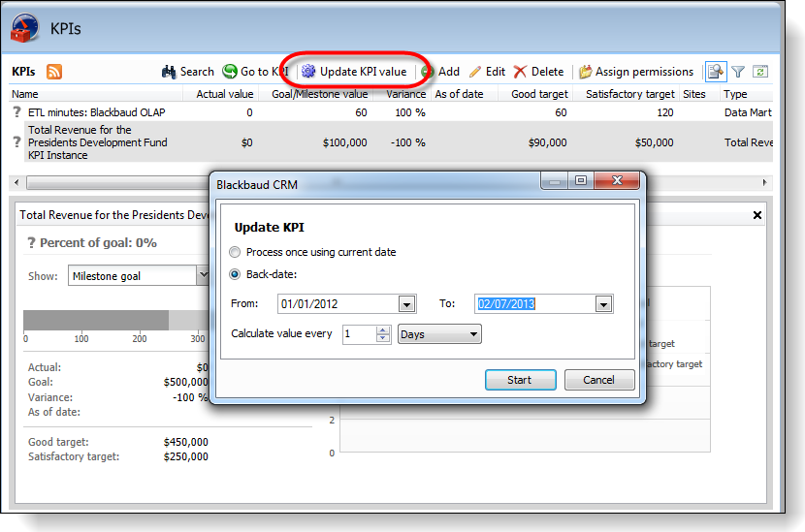The height and width of the screenshot is (532, 805).
Task: Sort by Actual value column header
Action: tap(220, 94)
